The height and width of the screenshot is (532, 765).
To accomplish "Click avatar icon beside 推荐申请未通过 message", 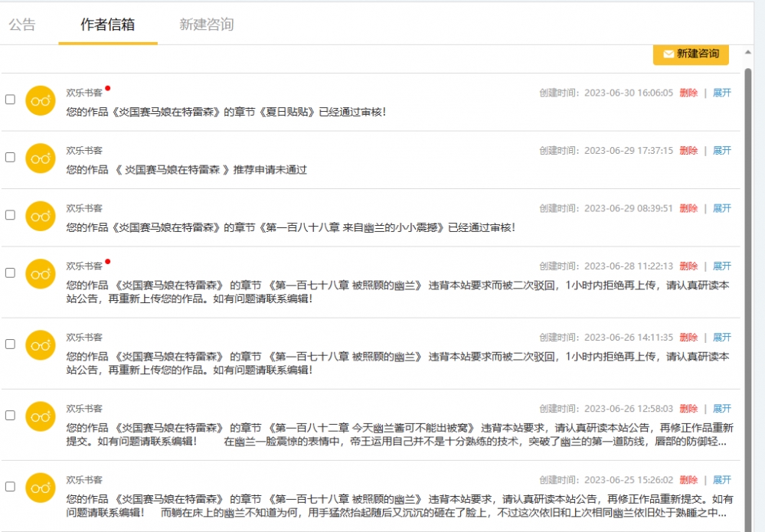I will pyautogui.click(x=40, y=158).
